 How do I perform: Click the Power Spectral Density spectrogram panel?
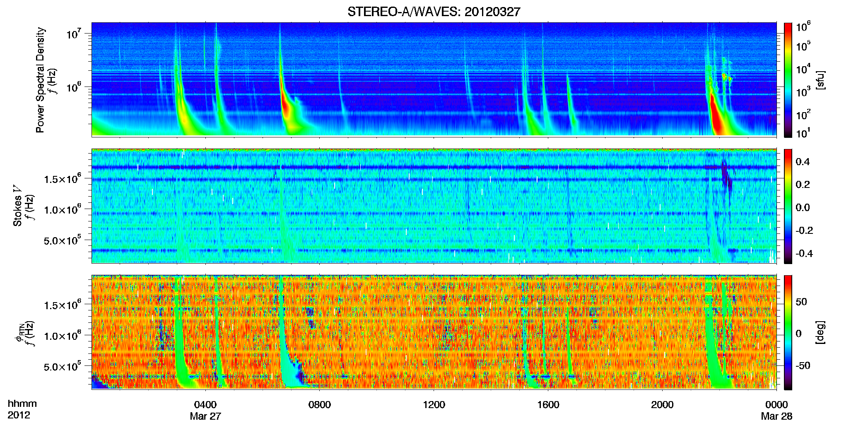[x=434, y=79]
